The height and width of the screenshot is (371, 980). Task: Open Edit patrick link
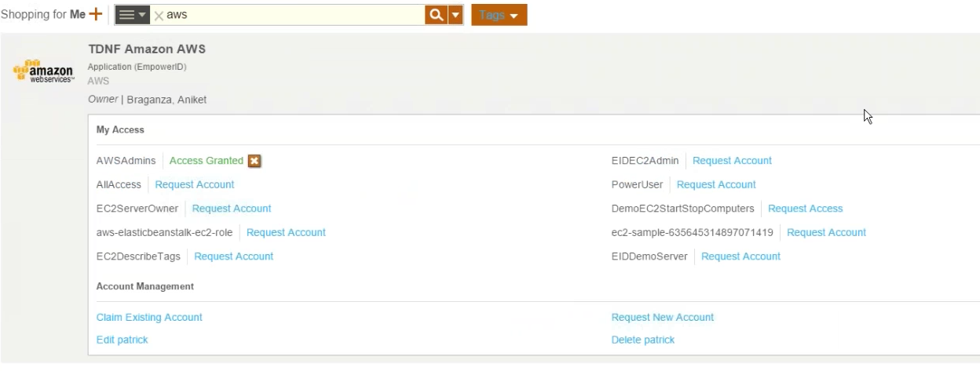point(122,340)
